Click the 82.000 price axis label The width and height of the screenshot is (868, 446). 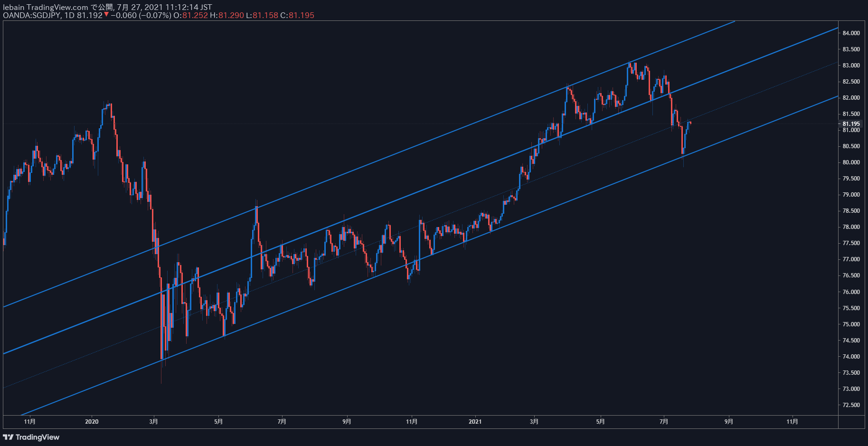851,98
